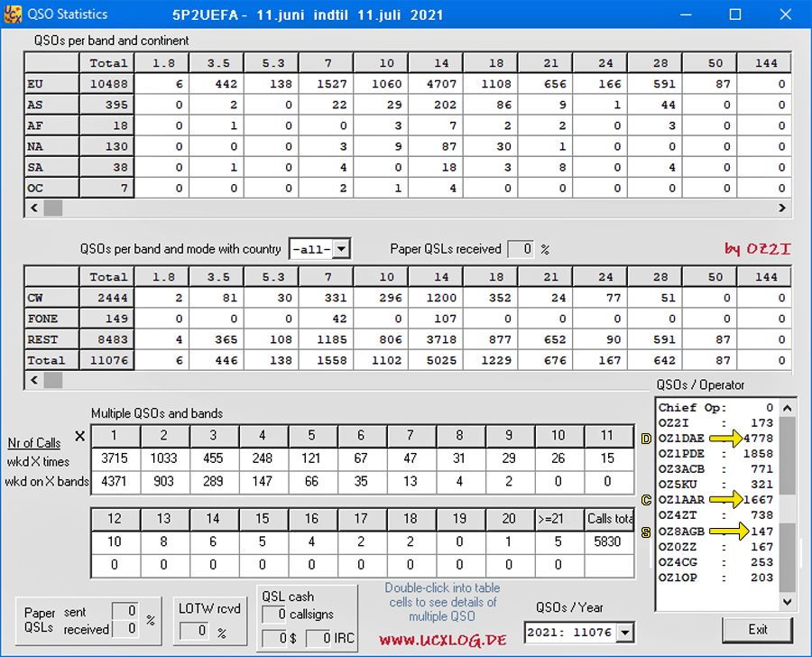Click the QSL cash callsigns field
This screenshot has width=812, height=657.
[274, 615]
